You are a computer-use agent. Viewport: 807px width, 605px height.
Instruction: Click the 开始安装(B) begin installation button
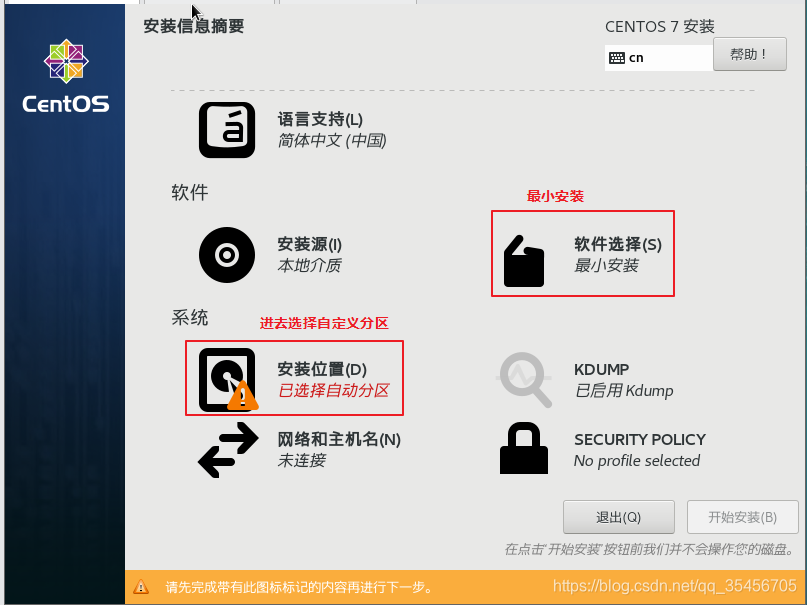[x=742, y=517]
